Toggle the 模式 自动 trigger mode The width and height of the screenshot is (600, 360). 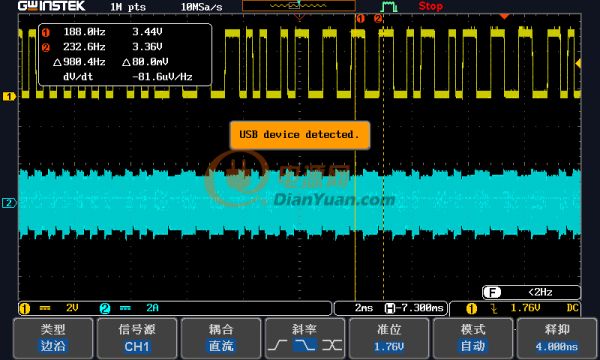473,338
